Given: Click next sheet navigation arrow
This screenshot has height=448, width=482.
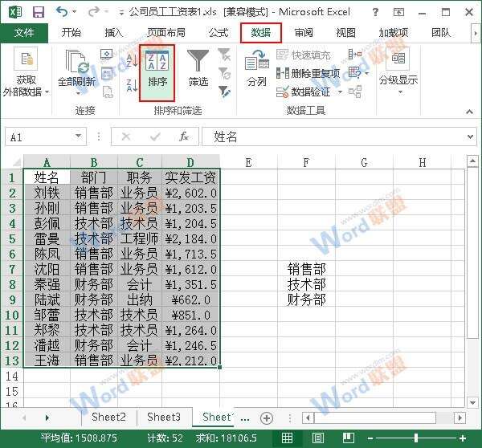Looking at the screenshot, I should tap(47, 417).
